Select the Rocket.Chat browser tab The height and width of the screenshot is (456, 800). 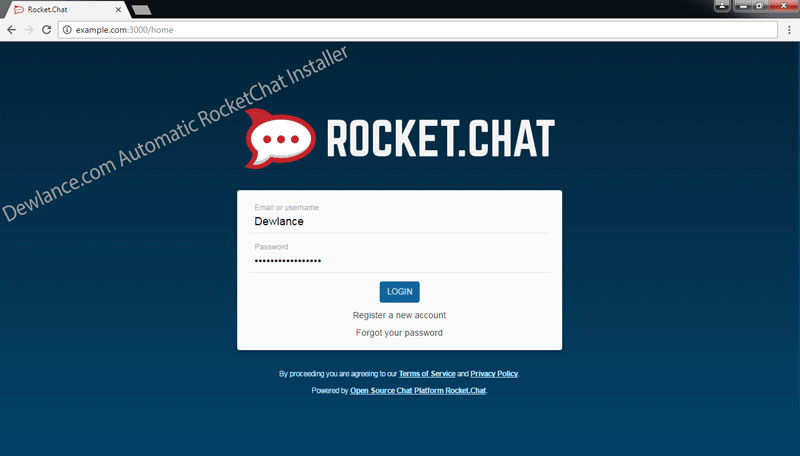(66, 9)
